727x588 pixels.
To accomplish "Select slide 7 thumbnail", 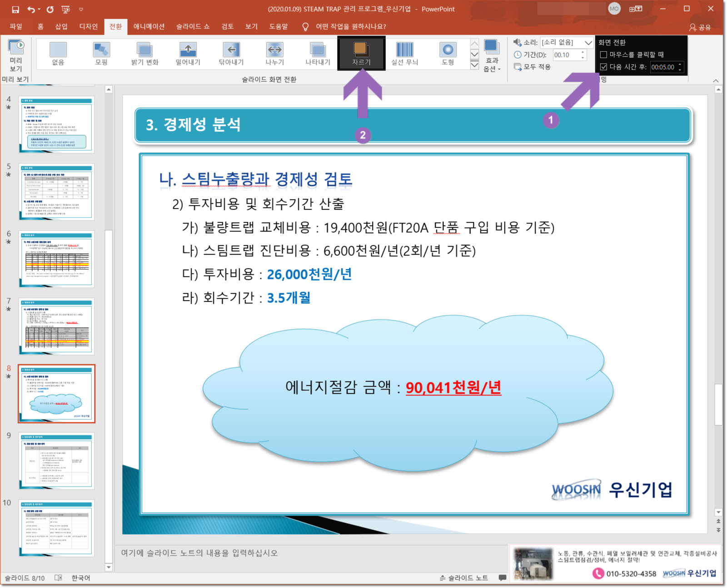I will [56, 326].
